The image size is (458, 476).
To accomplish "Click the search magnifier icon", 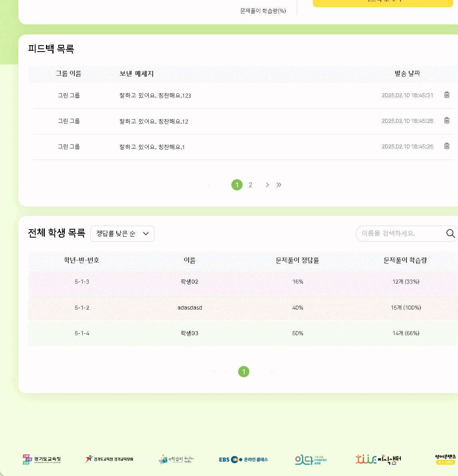I will 450,234.
